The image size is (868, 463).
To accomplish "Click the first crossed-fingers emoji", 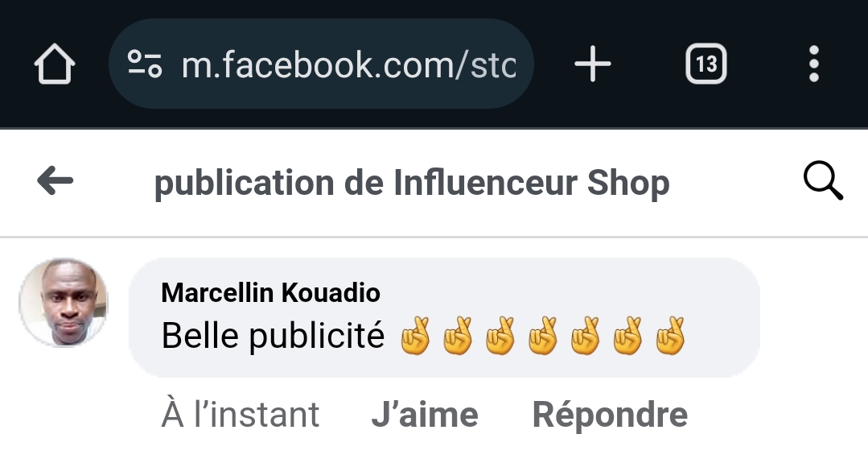I will coord(415,337).
